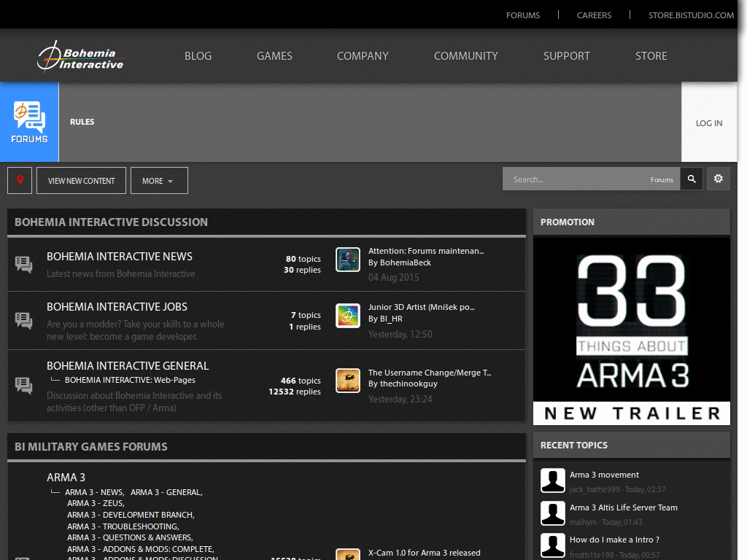
Task: Open ARMA 3 - NEWS subforum
Action: click(x=94, y=492)
